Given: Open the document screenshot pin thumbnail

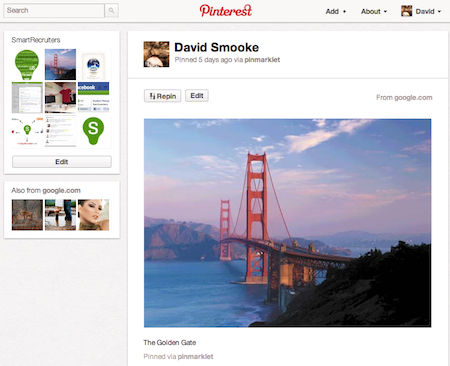Looking at the screenshot, I should [x=27, y=97].
